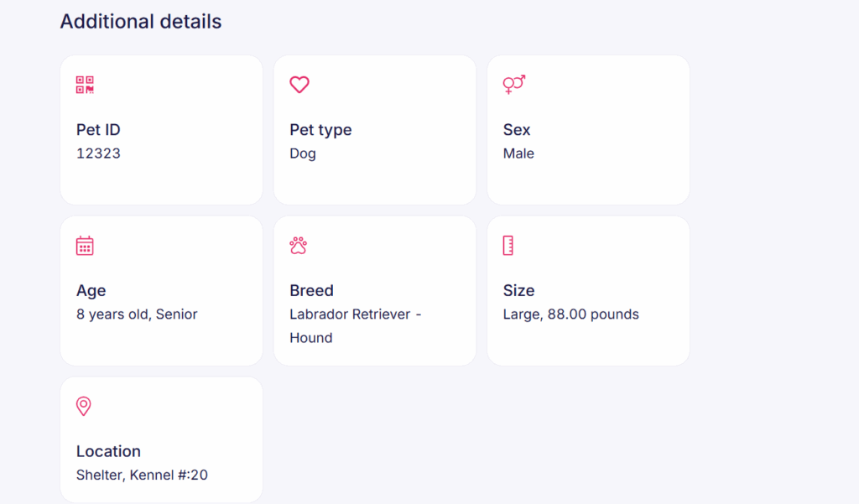Click the Size label
This screenshot has height=504, width=859.
(x=518, y=290)
